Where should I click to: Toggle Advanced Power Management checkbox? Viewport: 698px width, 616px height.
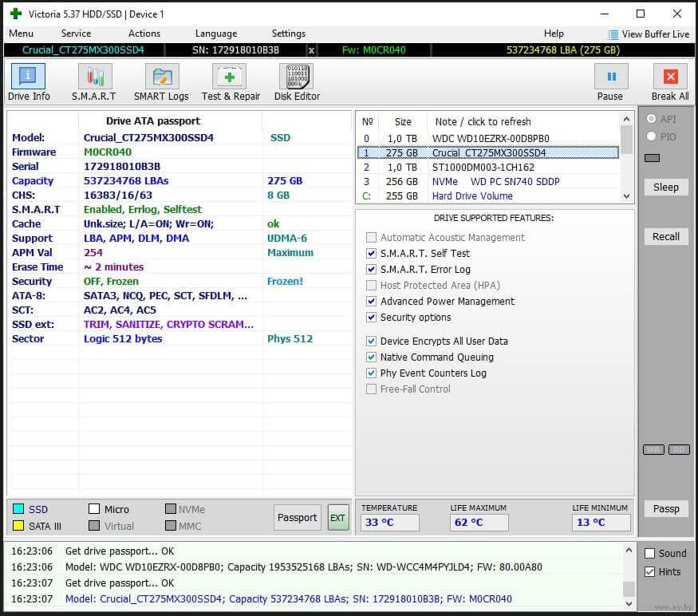pyautogui.click(x=371, y=302)
